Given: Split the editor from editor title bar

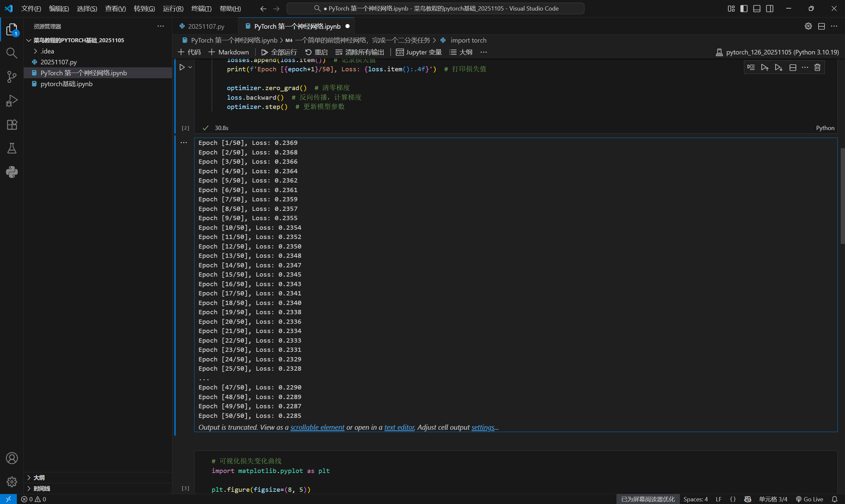Looking at the screenshot, I should click(x=821, y=26).
